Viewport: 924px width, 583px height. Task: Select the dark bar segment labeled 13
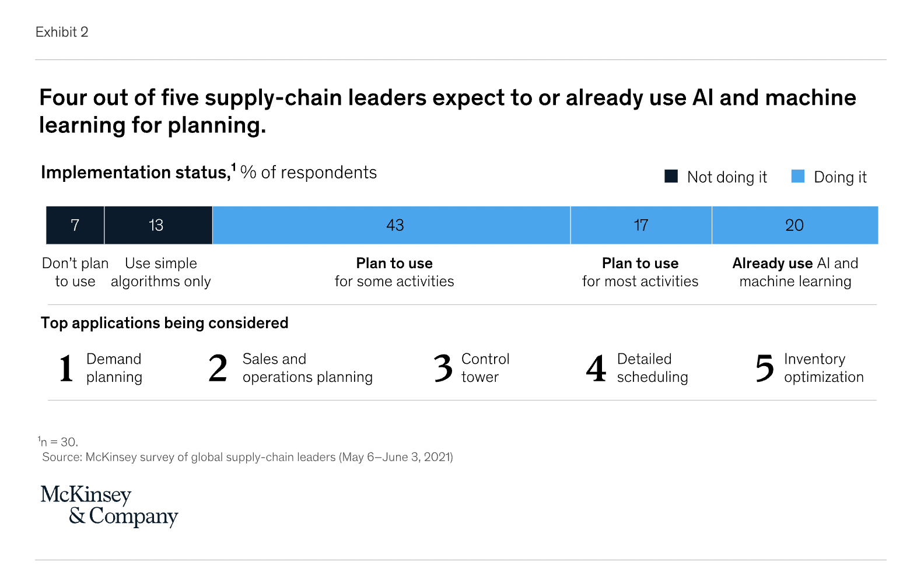(158, 225)
